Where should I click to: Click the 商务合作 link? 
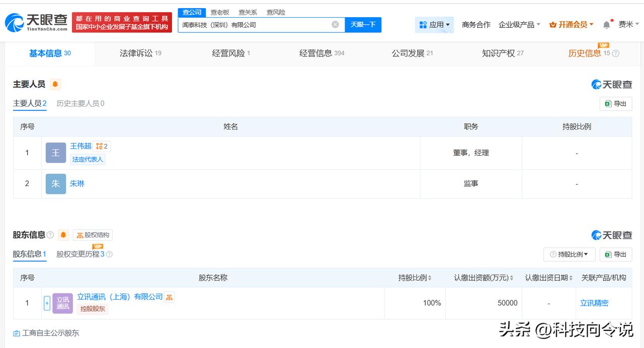click(476, 25)
